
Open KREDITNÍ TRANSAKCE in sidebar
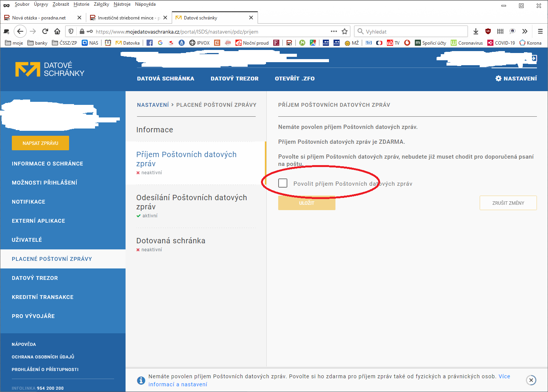pyautogui.click(x=43, y=297)
